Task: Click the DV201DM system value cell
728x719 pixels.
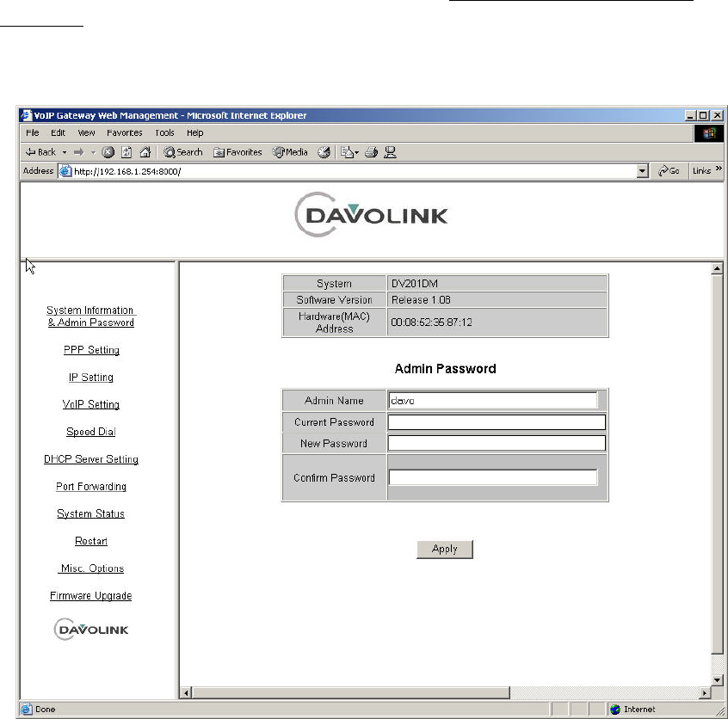Action: click(497, 283)
